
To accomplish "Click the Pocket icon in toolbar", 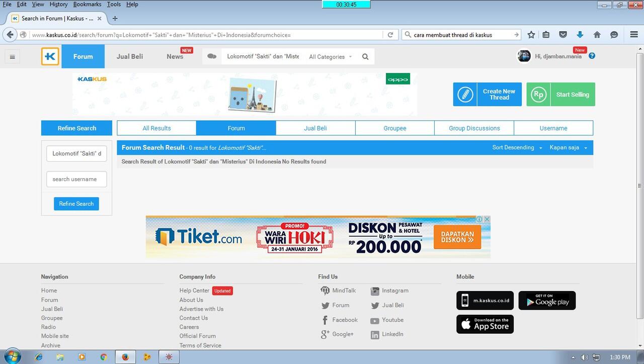I will [x=563, y=35].
